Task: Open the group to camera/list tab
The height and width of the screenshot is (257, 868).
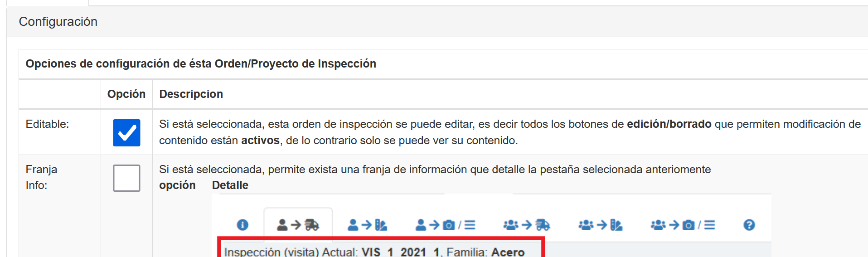Action: tap(683, 225)
